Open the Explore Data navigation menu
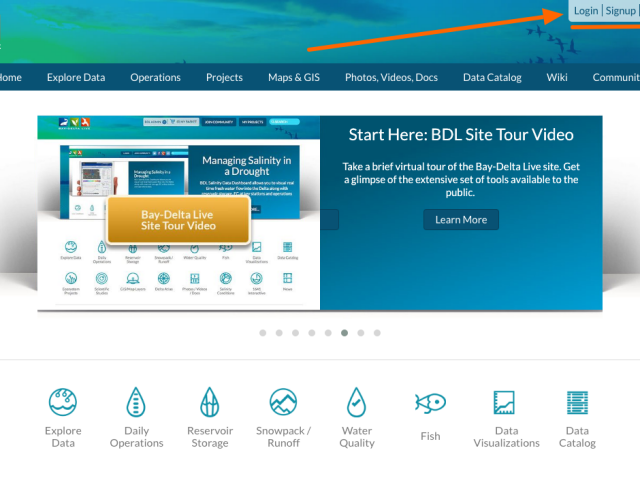Screen dimensions: 640x480 tap(76, 77)
